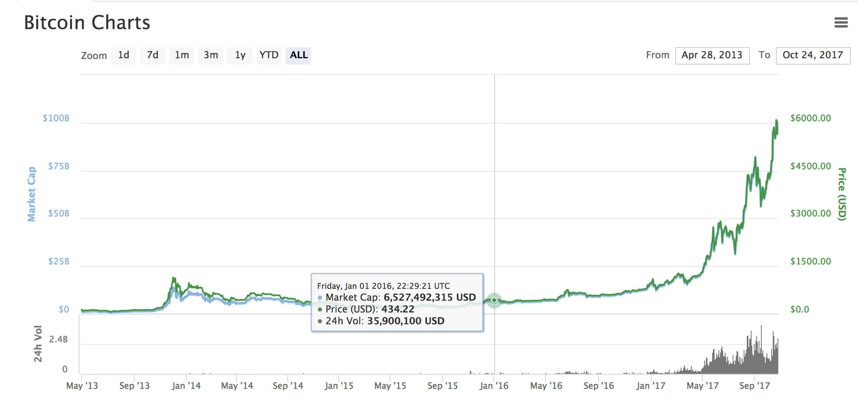The image size is (868, 403).
Task: Click the Jan '16 date axis label
Action: (x=494, y=386)
